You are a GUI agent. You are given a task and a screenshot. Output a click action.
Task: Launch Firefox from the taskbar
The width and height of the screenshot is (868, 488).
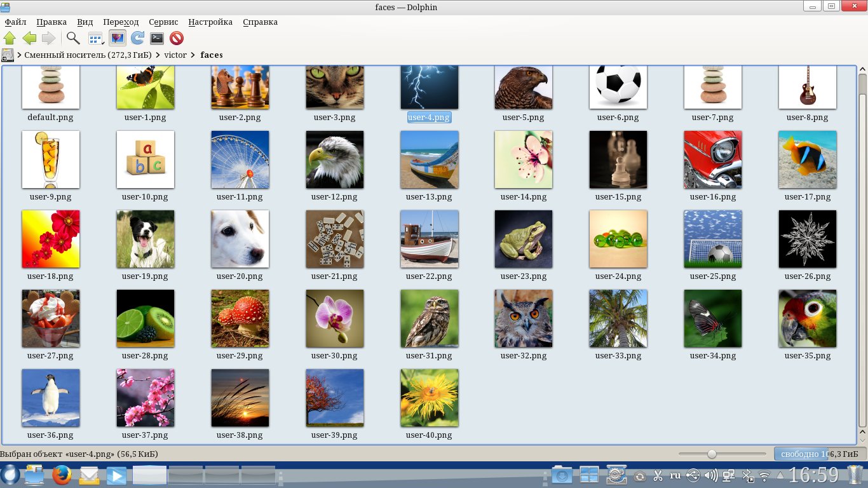[62, 475]
